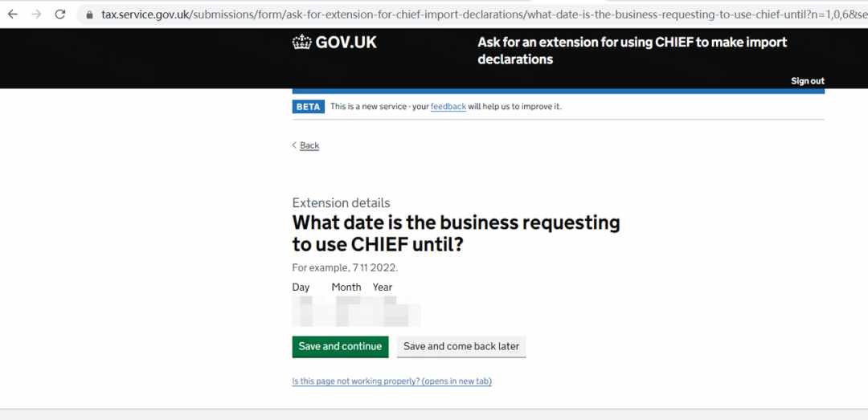The image size is (868, 420).
Task: Click the GOV.UK crown logo
Action: click(301, 43)
